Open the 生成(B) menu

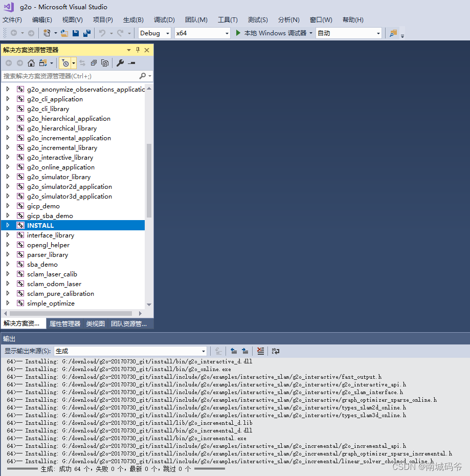click(x=133, y=20)
